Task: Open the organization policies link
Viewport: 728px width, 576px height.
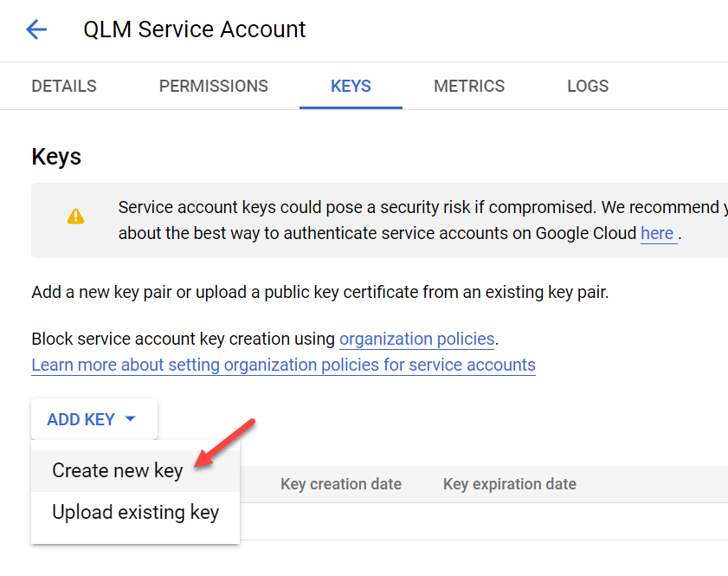Action: [416, 339]
